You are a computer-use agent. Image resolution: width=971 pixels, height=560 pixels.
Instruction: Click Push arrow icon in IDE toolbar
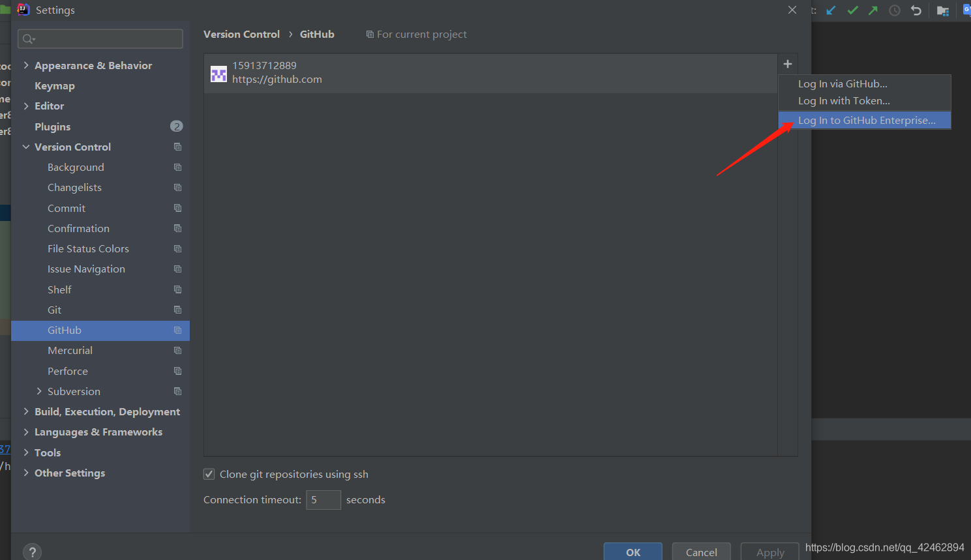[x=873, y=10]
